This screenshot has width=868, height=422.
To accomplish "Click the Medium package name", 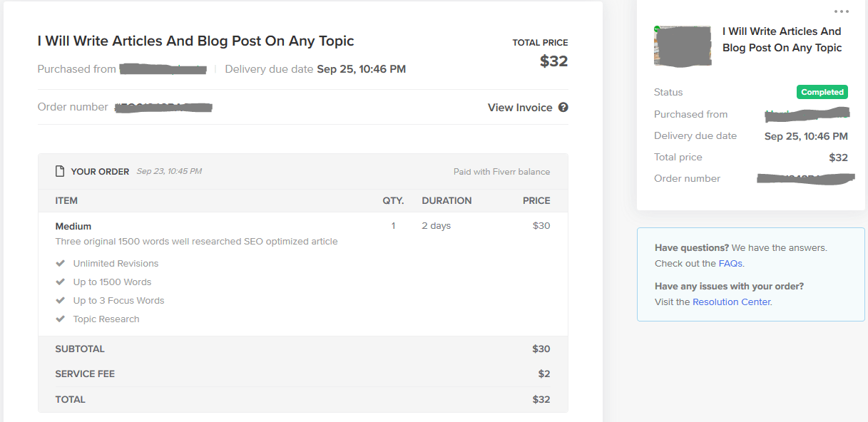I will [73, 226].
